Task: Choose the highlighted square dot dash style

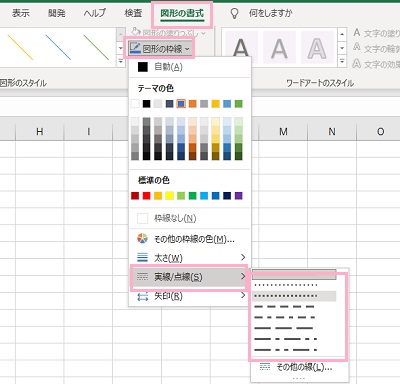Action: coord(294,296)
